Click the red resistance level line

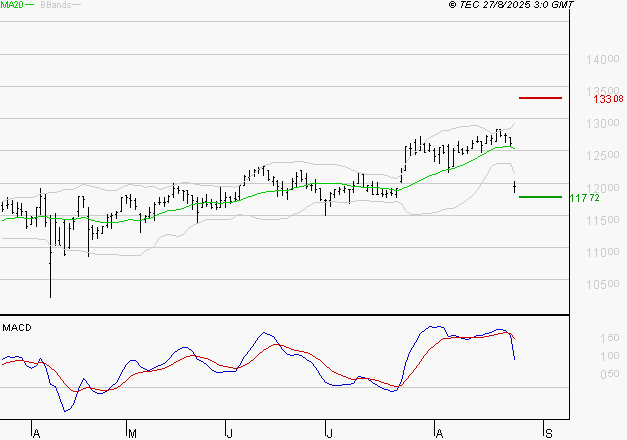(540, 98)
